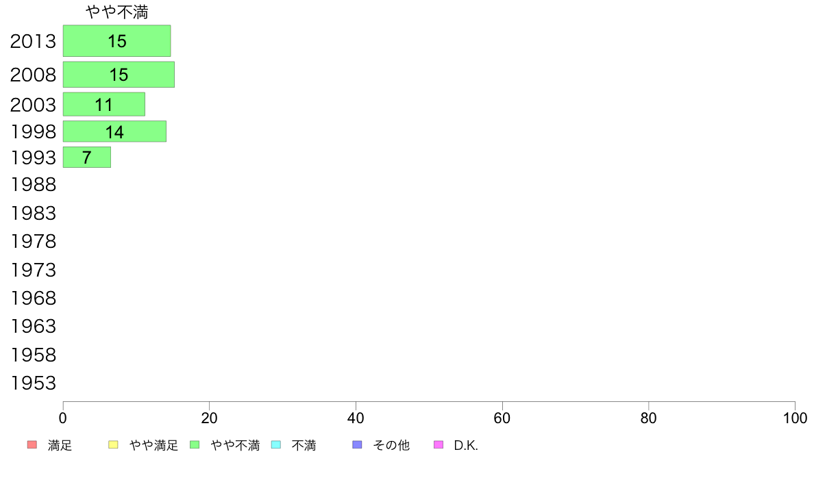Click the その他 legend text
The image size is (814, 504).
pyautogui.click(x=391, y=445)
